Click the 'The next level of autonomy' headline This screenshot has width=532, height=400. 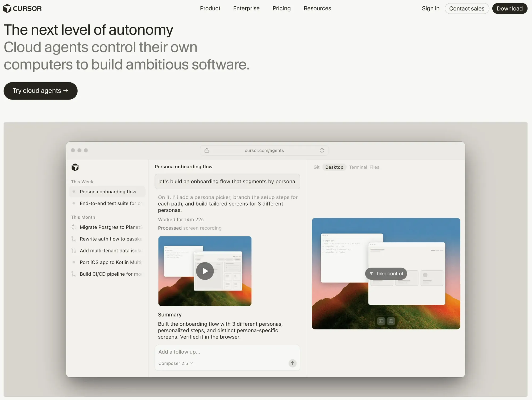pos(88,30)
